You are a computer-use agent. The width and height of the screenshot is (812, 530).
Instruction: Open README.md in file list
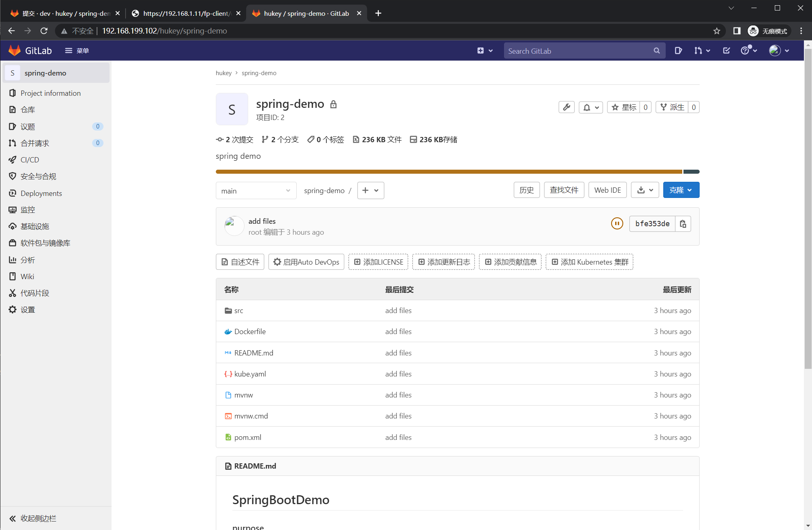[253, 353]
